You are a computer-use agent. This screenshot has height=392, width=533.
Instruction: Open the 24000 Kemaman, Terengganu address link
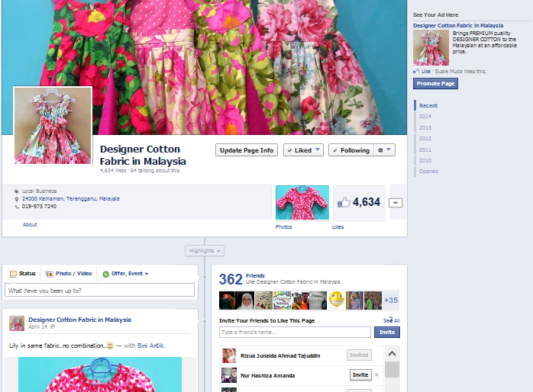point(71,198)
